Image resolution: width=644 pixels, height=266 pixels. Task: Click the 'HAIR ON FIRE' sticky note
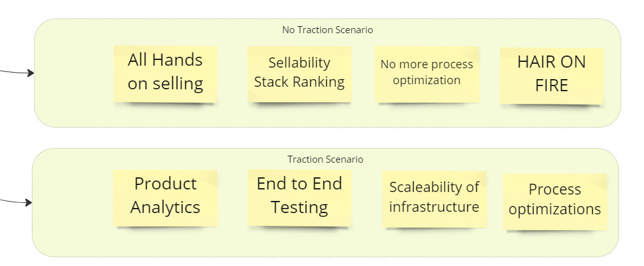click(x=552, y=75)
